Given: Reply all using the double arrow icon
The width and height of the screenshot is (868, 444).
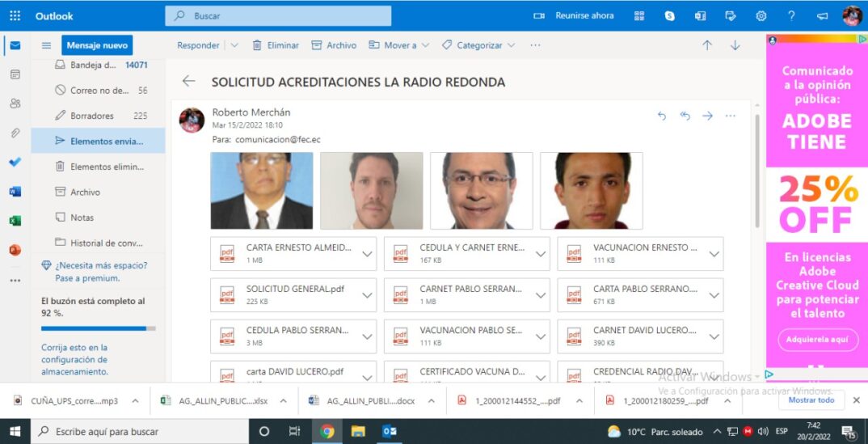Looking at the screenshot, I should (x=685, y=116).
